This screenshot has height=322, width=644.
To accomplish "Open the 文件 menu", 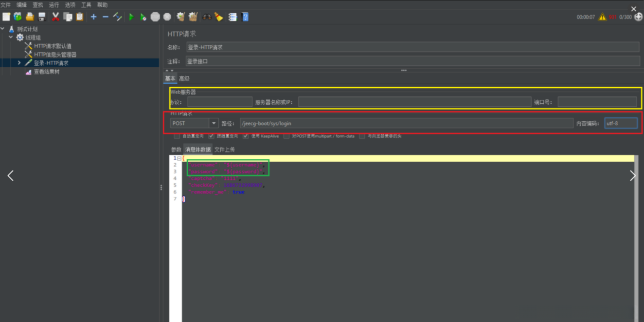I will point(5,5).
